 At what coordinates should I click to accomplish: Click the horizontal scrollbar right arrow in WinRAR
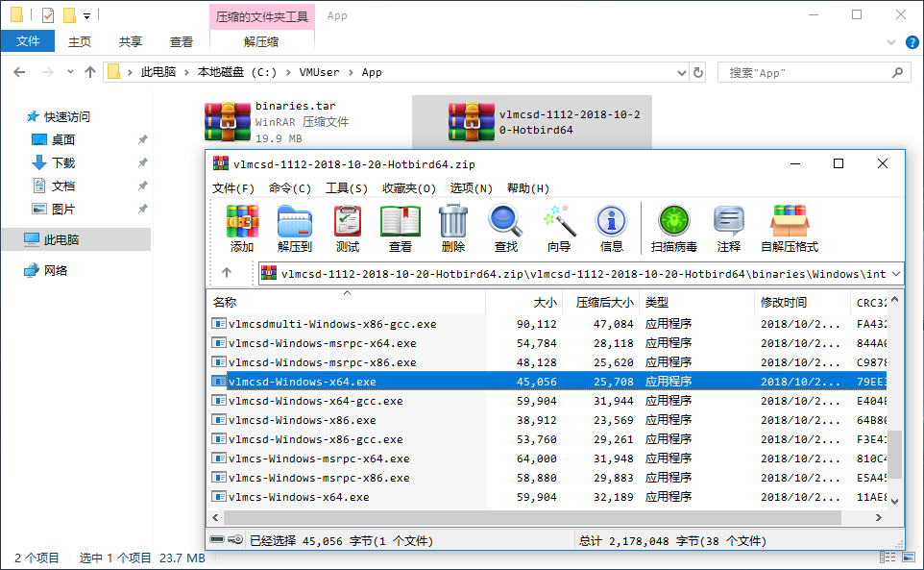click(x=879, y=517)
